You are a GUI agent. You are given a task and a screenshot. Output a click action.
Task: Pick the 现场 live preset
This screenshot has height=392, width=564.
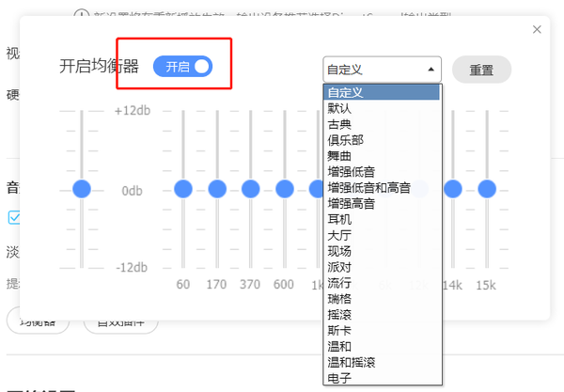coord(340,252)
